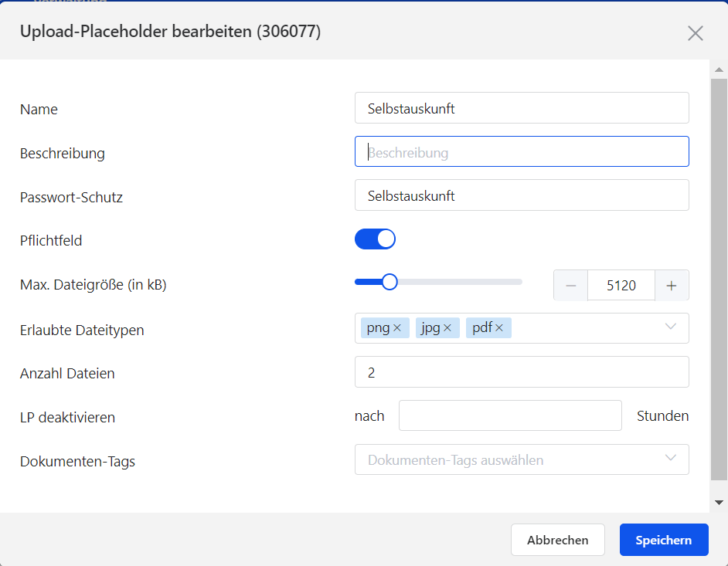
Task: Remove the png file type tag
Action: click(x=397, y=328)
